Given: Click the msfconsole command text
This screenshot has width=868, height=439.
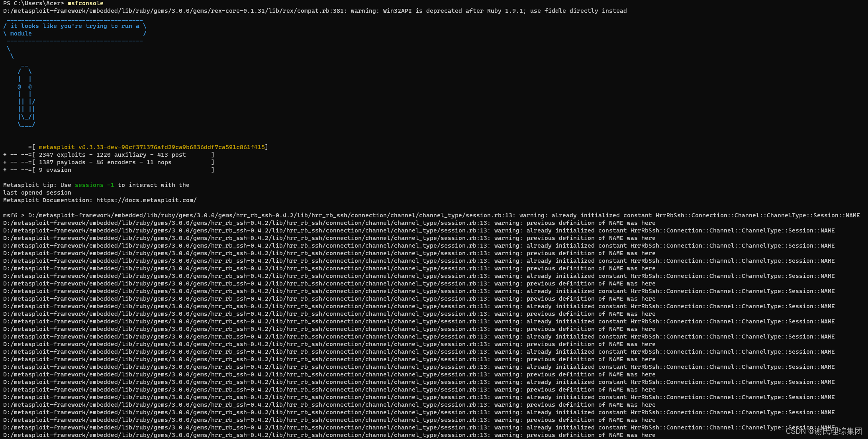Looking at the screenshot, I should pyautogui.click(x=85, y=3).
